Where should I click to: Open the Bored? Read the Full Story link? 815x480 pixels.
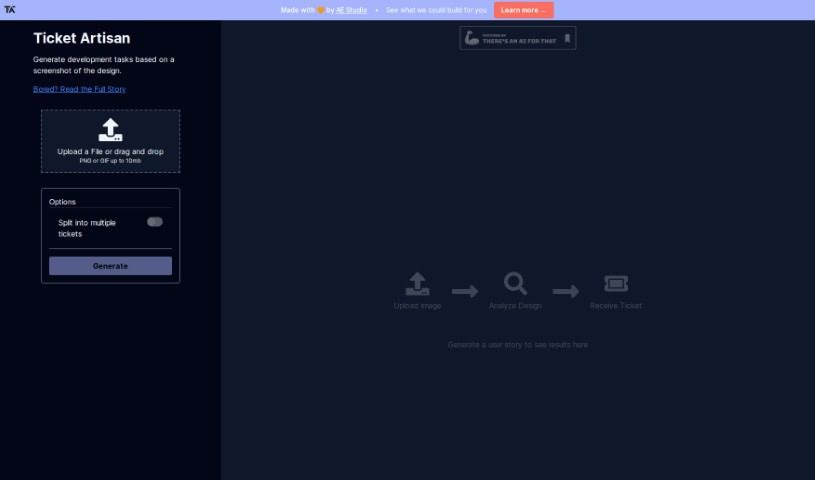coord(80,89)
